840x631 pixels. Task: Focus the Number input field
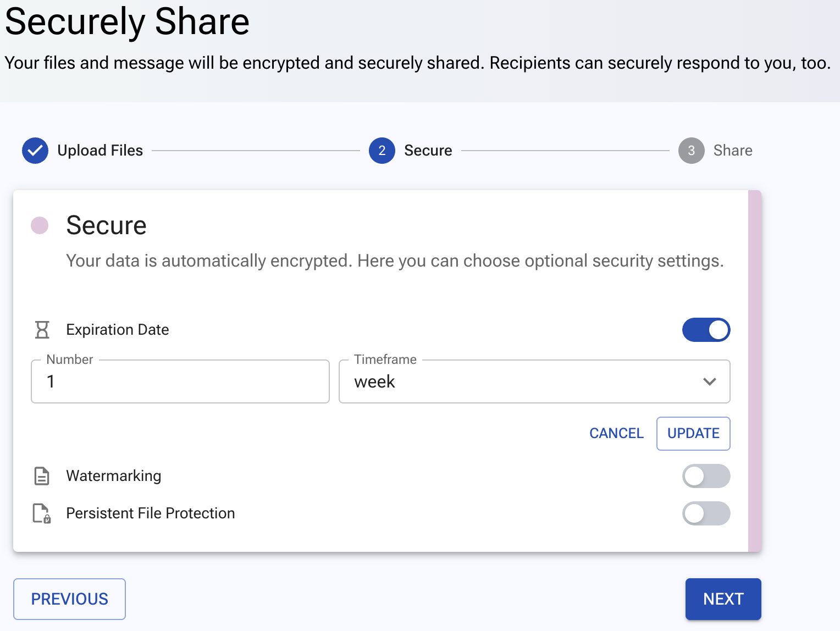click(x=180, y=381)
